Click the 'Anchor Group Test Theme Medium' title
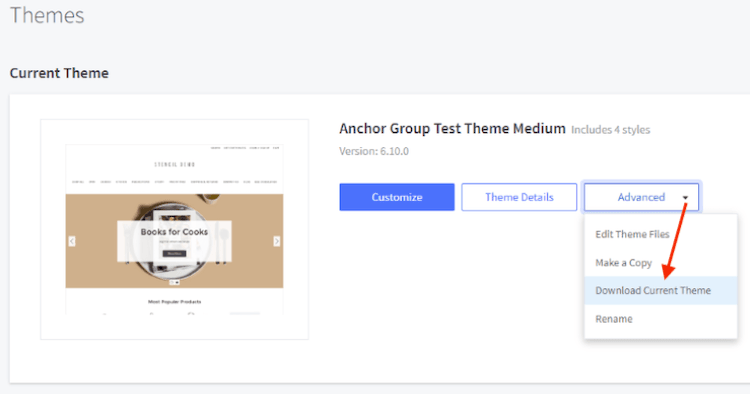 click(x=452, y=129)
